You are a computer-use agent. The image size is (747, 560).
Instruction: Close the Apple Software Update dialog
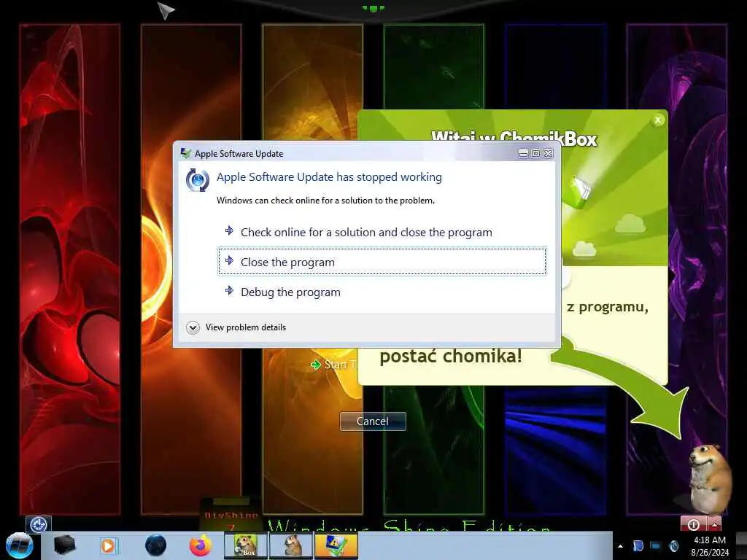[549, 153]
